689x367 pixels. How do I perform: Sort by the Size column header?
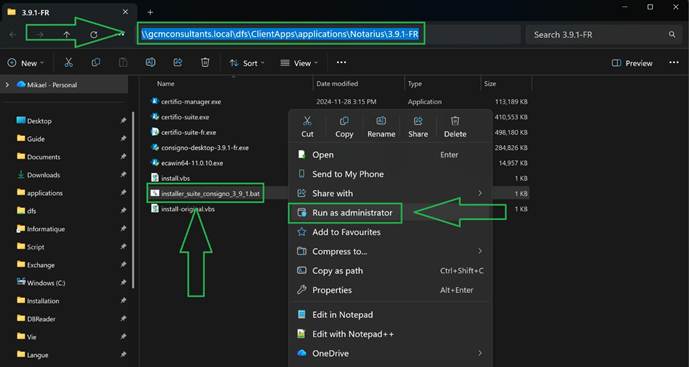click(490, 84)
